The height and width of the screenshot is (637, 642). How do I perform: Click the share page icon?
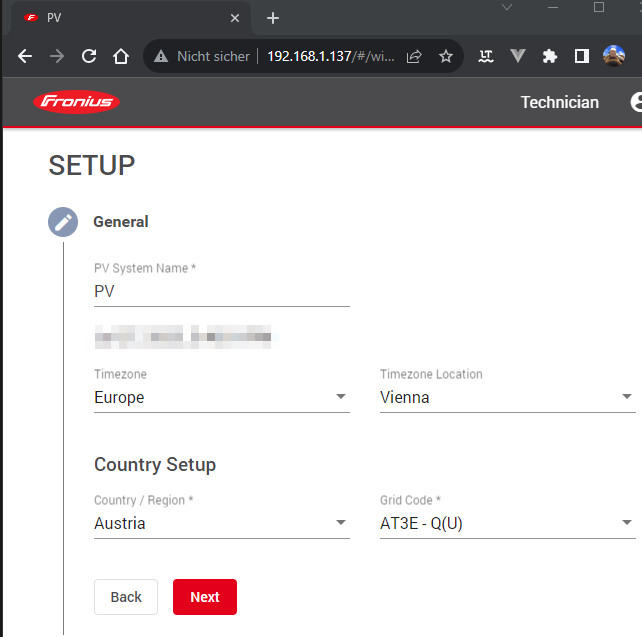click(x=414, y=57)
